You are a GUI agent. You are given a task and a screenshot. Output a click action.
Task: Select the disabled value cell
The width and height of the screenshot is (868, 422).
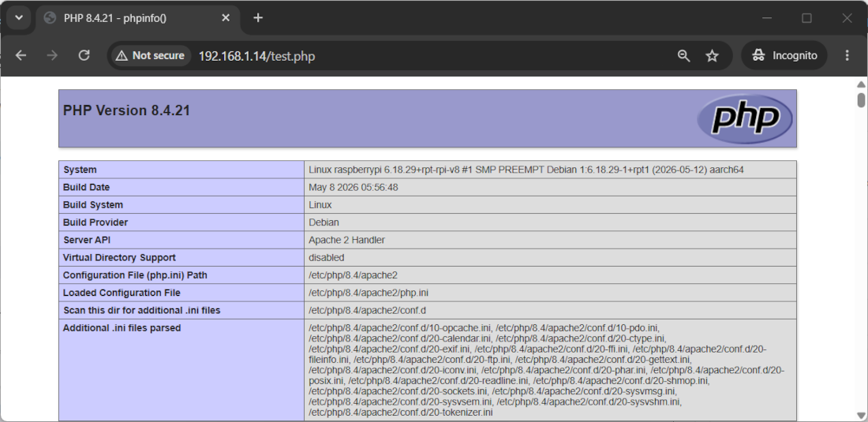pyautogui.click(x=550, y=258)
